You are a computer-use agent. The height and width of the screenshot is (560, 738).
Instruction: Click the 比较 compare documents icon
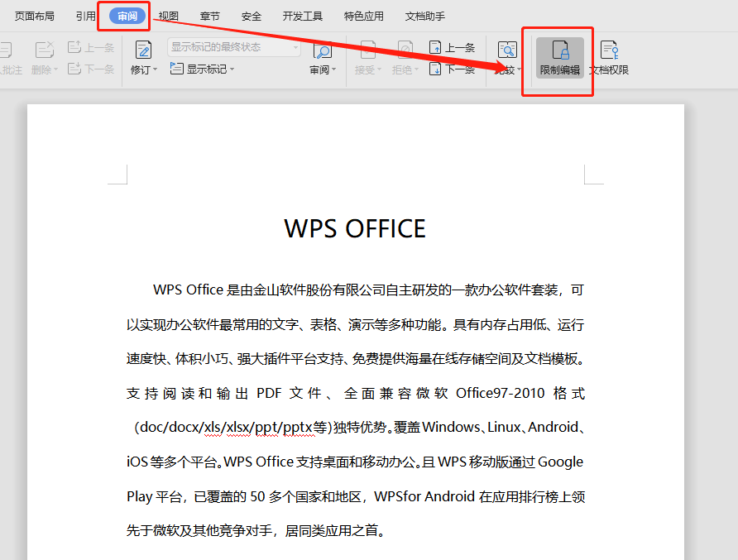click(x=507, y=50)
